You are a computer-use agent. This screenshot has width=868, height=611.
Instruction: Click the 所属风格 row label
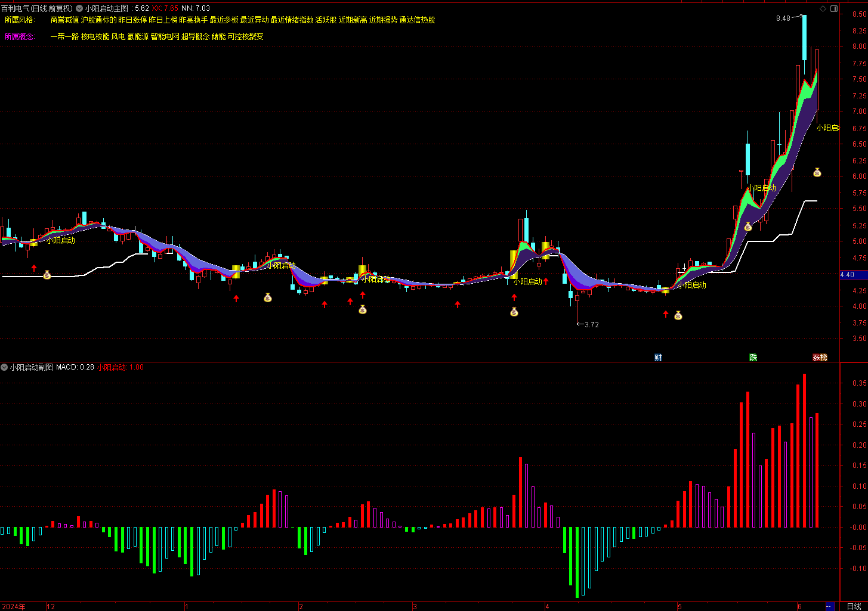tap(20, 20)
